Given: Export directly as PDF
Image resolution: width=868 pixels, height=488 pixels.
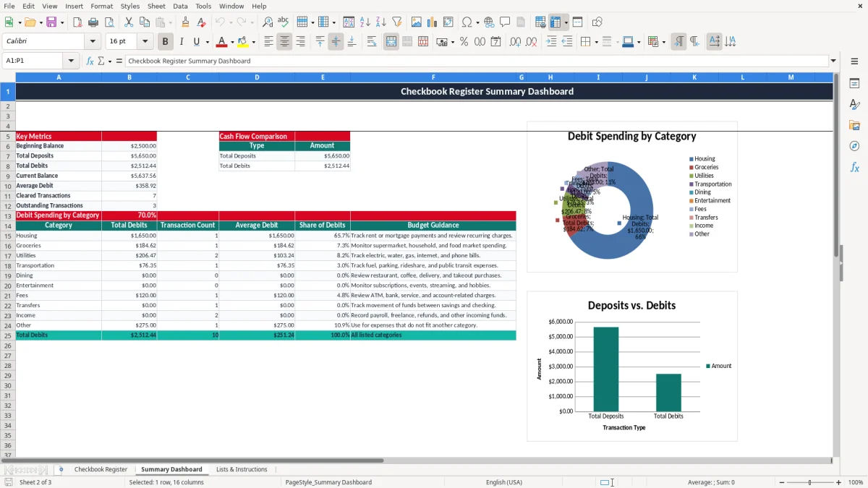Looking at the screenshot, I should (77, 22).
